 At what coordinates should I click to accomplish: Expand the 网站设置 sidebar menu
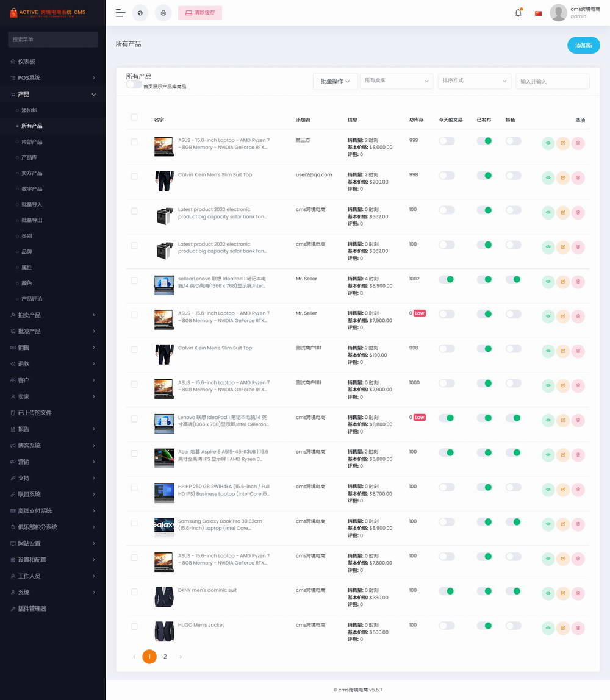[x=52, y=543]
